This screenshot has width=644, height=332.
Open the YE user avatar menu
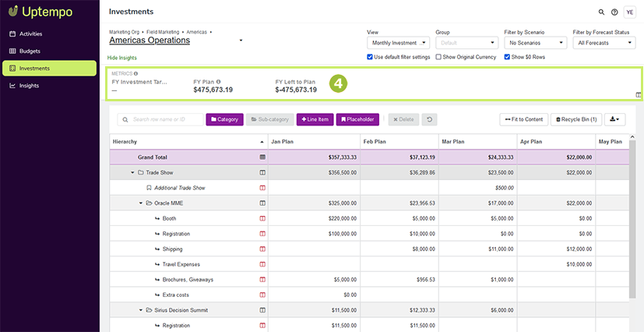pos(629,12)
